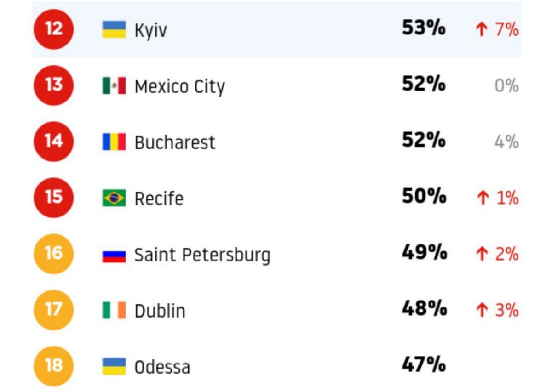Click the Romania flag beside Bucharest
Image resolution: width=552 pixels, height=392 pixels.
pos(114,142)
